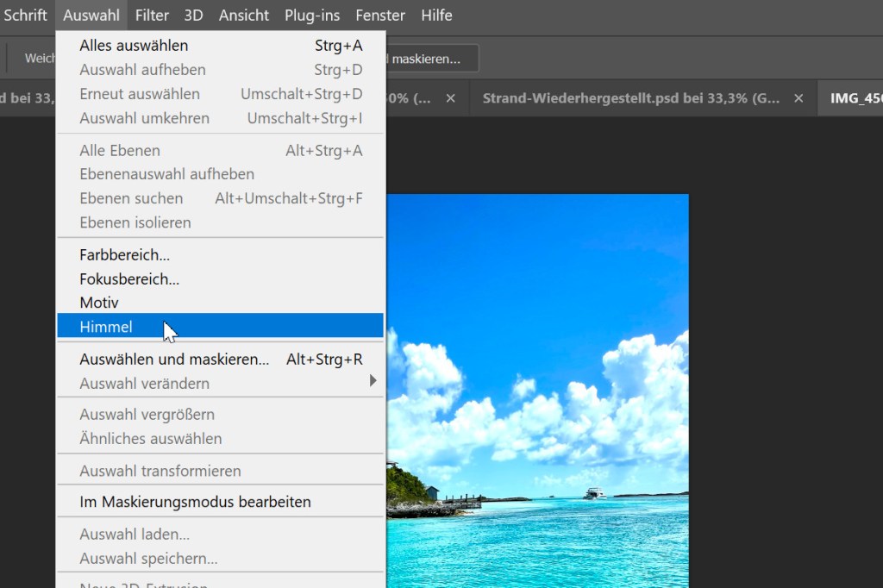Open the Fenster menu
This screenshot has height=588, width=883.
380,16
